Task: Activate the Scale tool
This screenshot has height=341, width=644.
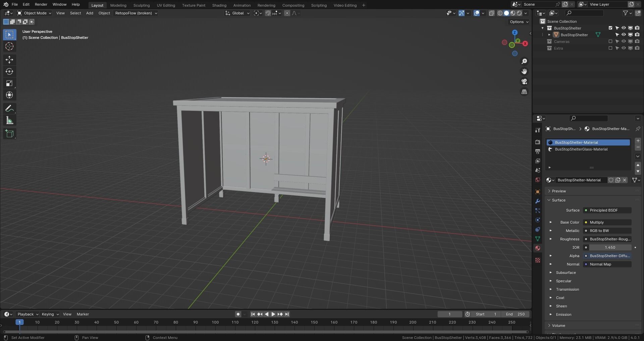Action: point(9,83)
